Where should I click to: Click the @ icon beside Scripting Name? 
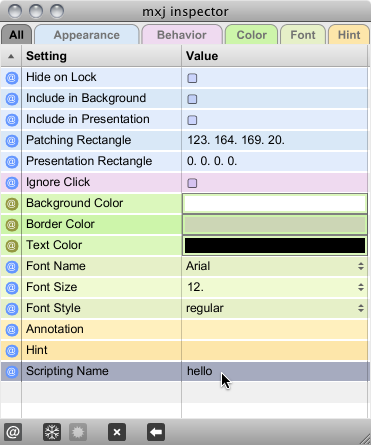point(12,371)
